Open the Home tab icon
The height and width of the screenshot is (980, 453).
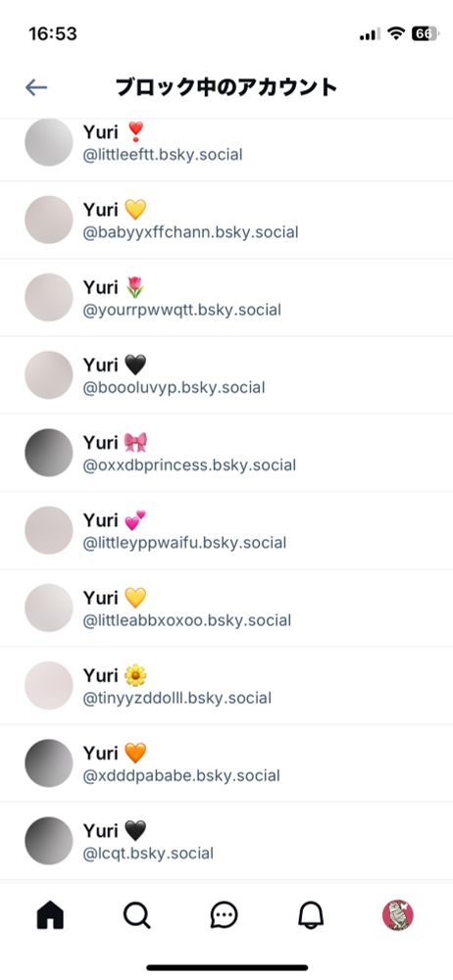click(50, 915)
